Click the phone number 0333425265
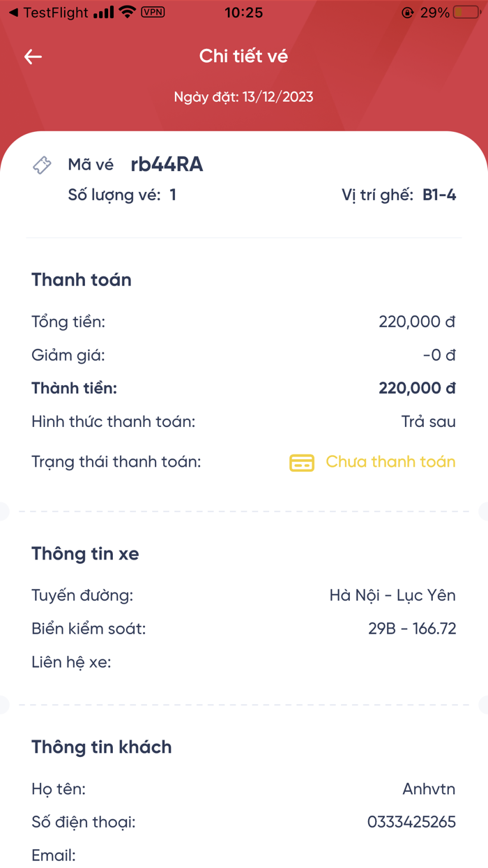The image size is (488, 868). point(412,822)
